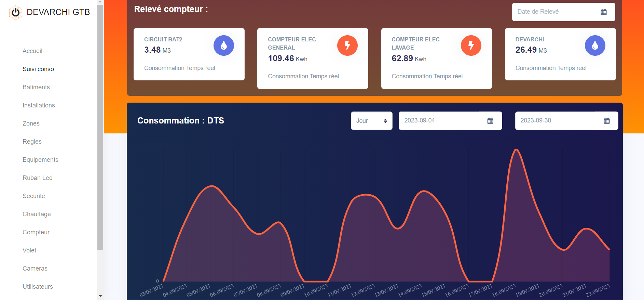Open calendar icon for 2023-09-04 start date

490,121
